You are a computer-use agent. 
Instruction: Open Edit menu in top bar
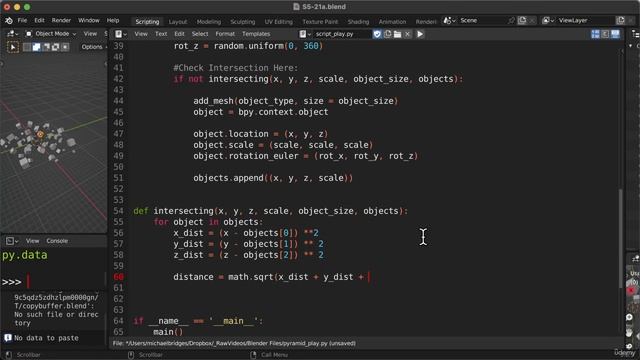coord(39,20)
